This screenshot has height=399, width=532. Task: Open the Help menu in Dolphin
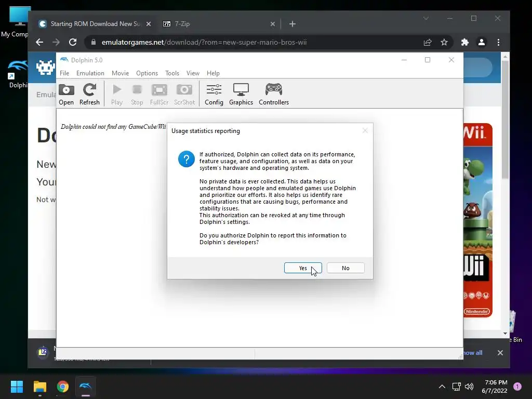[x=213, y=73]
